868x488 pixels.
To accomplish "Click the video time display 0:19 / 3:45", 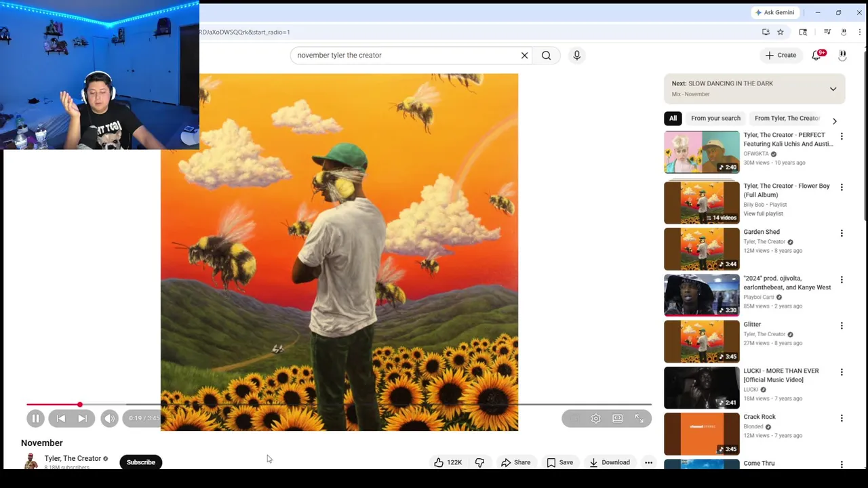I will point(144,419).
